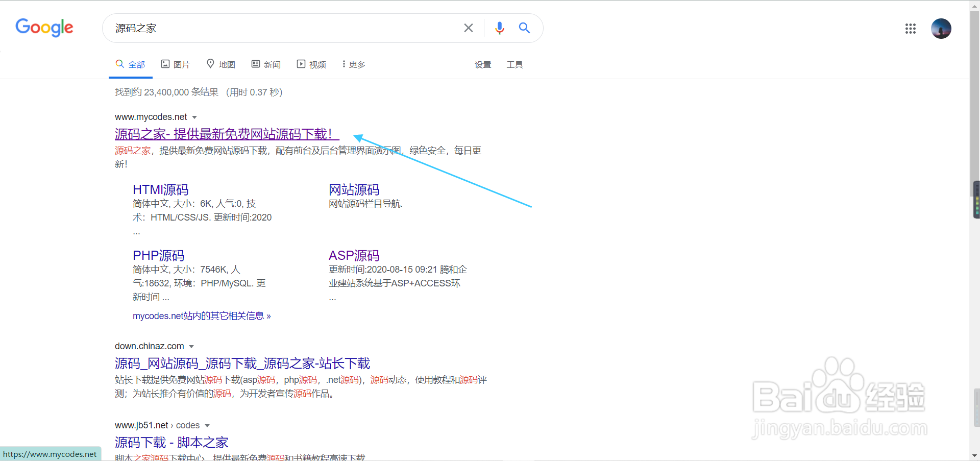Viewport: 980px width, 461px height.
Task: Expand arrow next to www.mycodes.net
Action: [194, 117]
